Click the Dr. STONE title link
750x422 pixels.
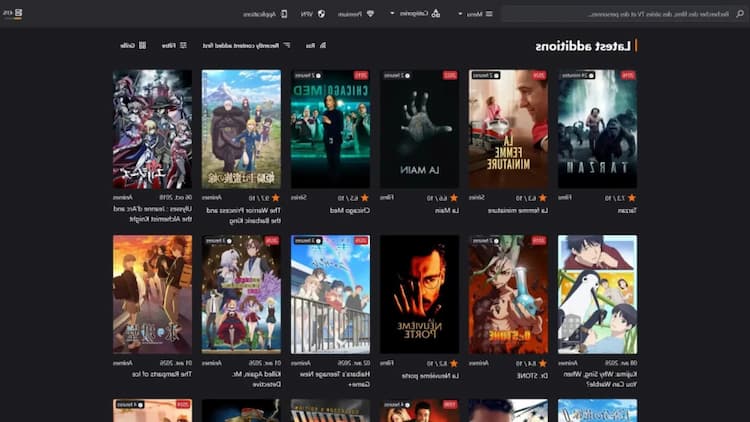(532, 376)
